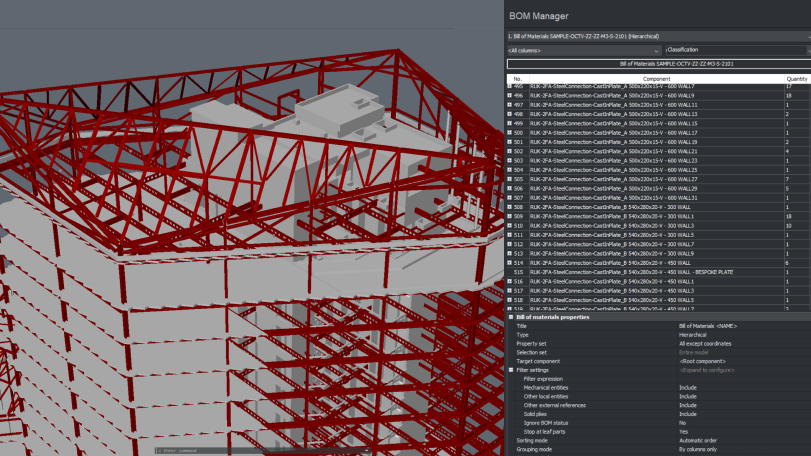The image size is (811, 456).
Task: Select component CastInPlate_A 500x220x15-V - 600 WALL9
Action: pyautogui.click(x=612, y=96)
